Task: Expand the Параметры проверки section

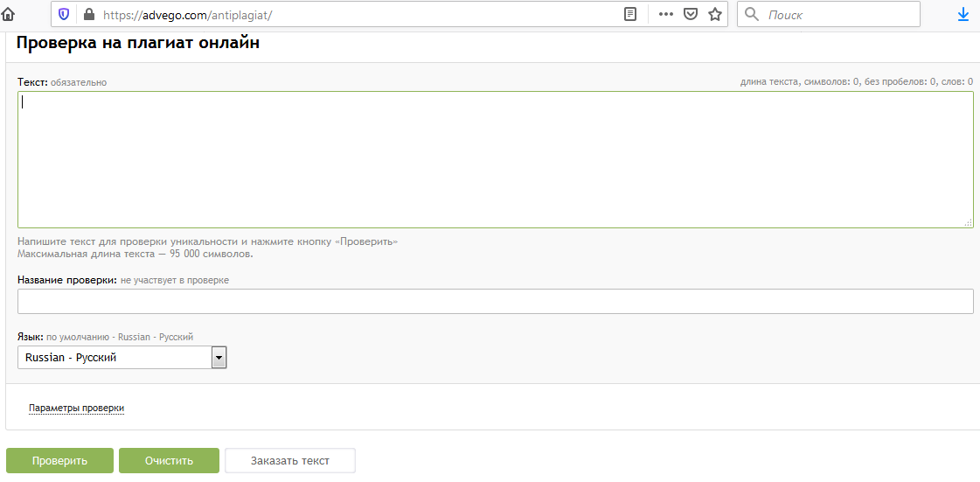Action: [76, 408]
